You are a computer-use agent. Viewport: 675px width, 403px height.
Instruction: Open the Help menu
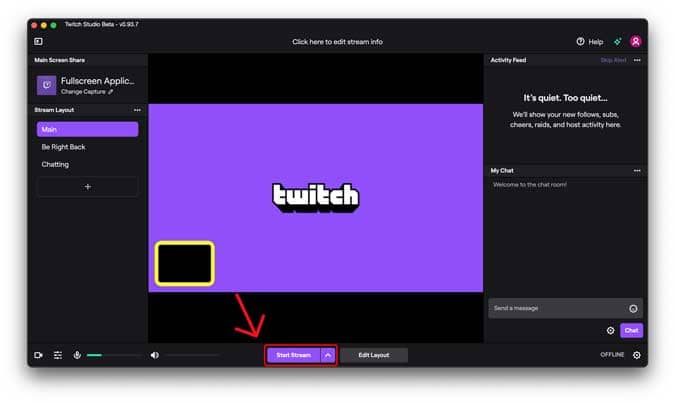(x=590, y=42)
